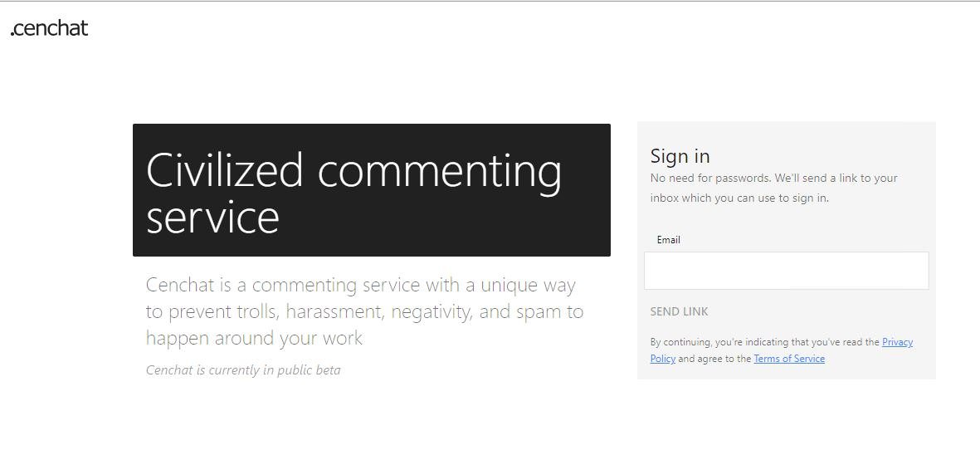Click the Sign in heading

[680, 155]
